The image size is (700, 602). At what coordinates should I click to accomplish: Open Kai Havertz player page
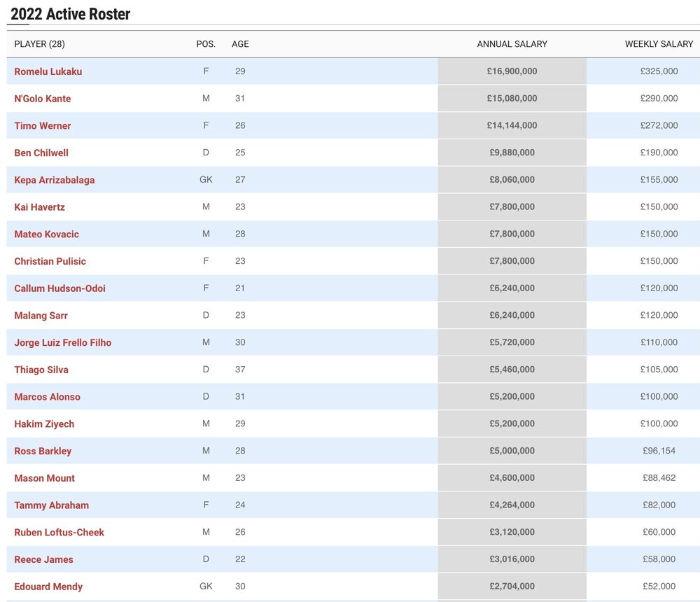(39, 207)
